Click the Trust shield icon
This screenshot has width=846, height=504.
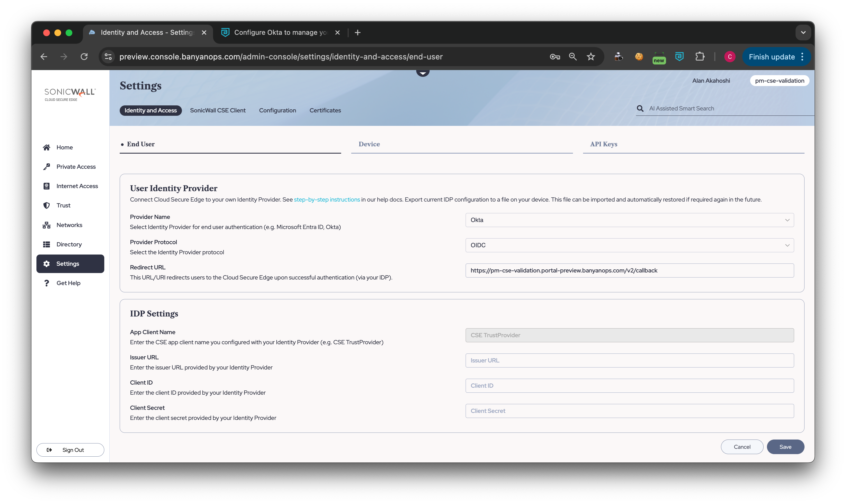pos(47,205)
